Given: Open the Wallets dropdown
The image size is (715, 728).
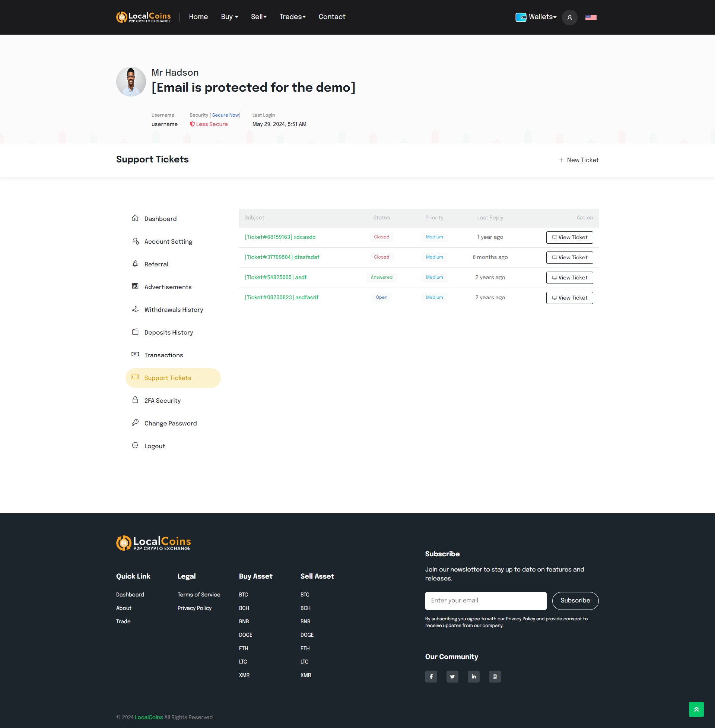Looking at the screenshot, I should click(536, 17).
